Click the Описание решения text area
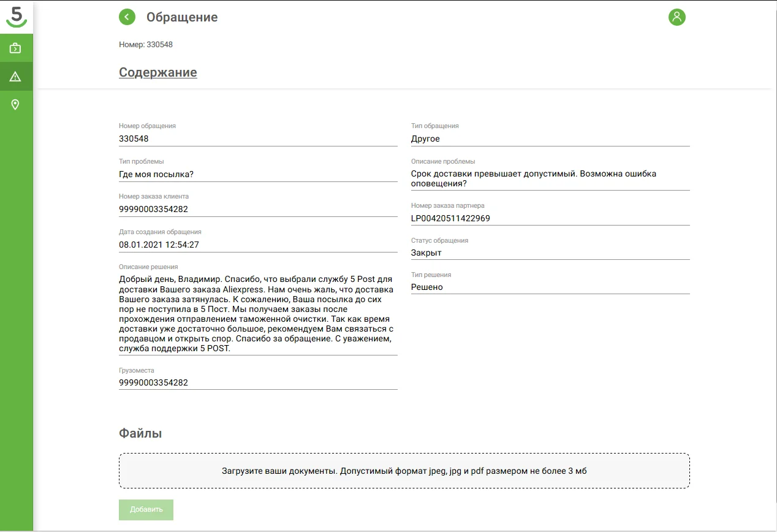Viewport: 777px width, 532px height. [x=257, y=314]
